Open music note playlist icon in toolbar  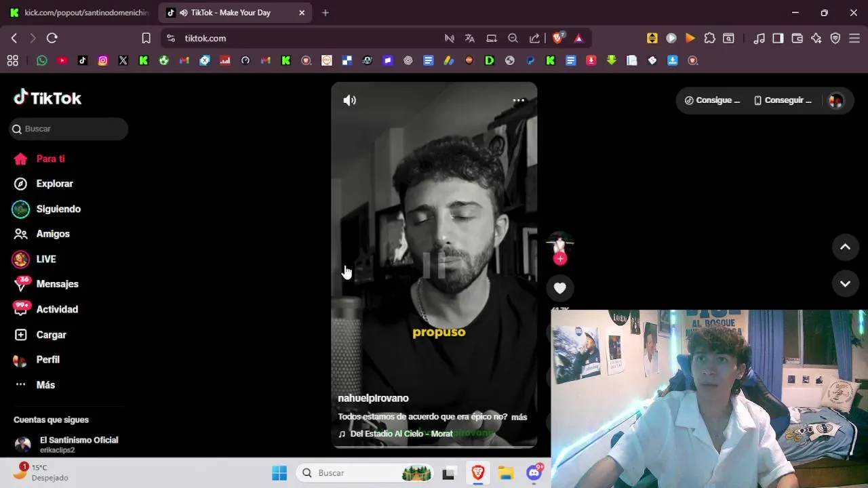(759, 38)
